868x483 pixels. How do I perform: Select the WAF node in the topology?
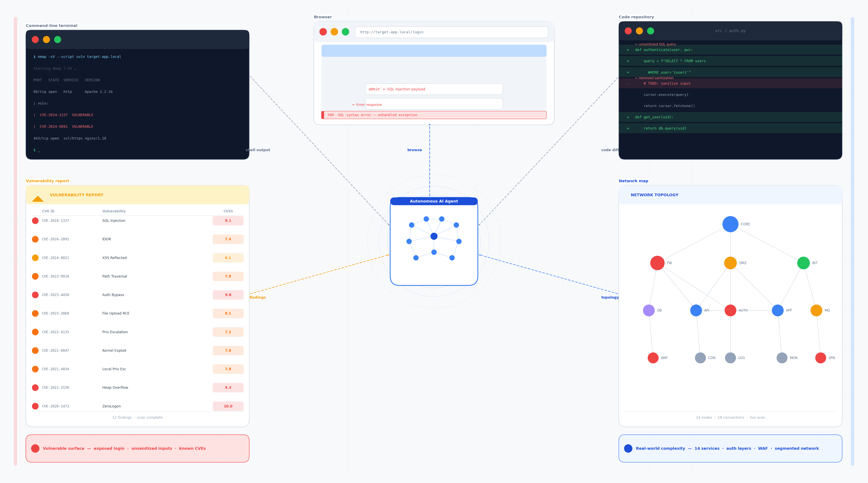pos(653,358)
